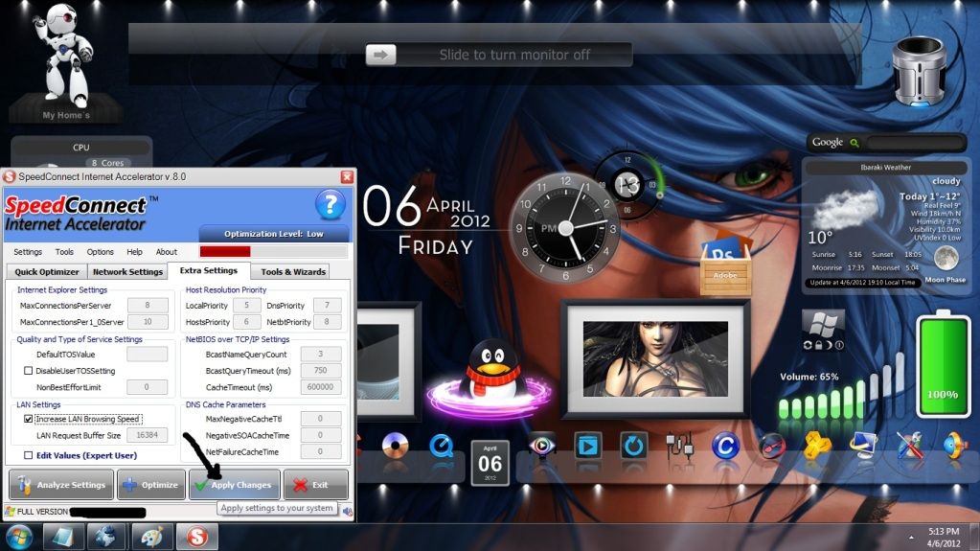The height and width of the screenshot is (551, 980).
Task: Open the QQ penguin desktop gadget
Action: click(492, 370)
